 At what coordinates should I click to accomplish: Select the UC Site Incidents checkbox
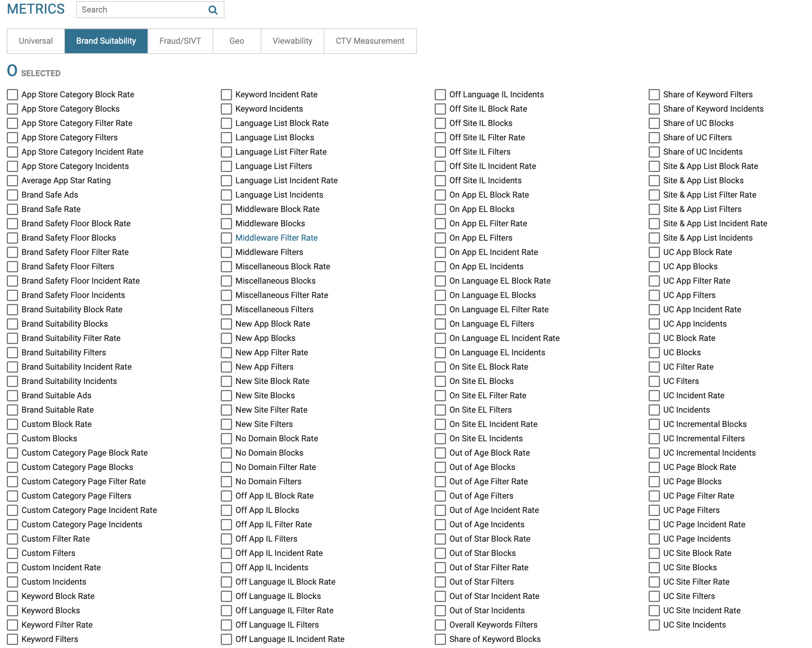(654, 625)
